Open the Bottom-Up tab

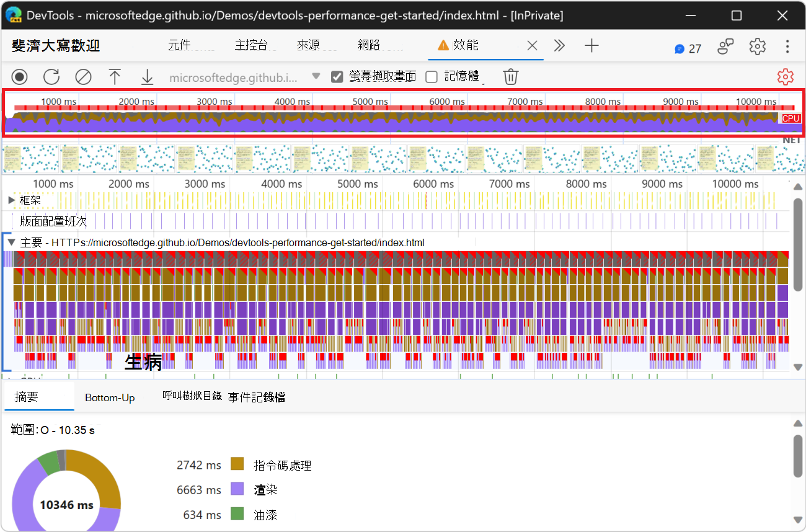(110, 397)
